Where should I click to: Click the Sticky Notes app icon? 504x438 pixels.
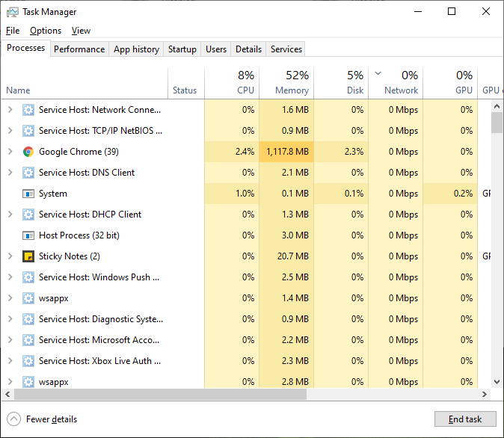(x=28, y=256)
